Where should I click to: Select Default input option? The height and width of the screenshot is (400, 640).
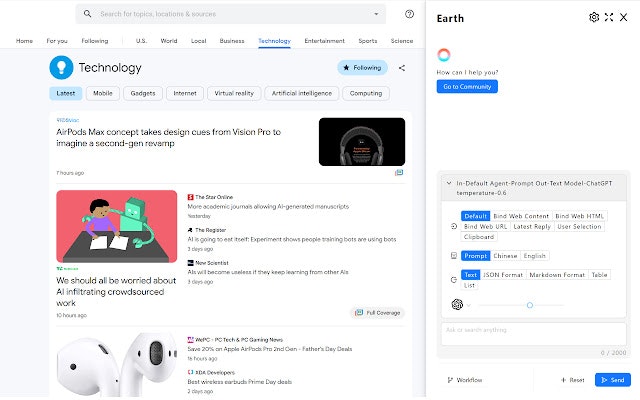point(476,216)
